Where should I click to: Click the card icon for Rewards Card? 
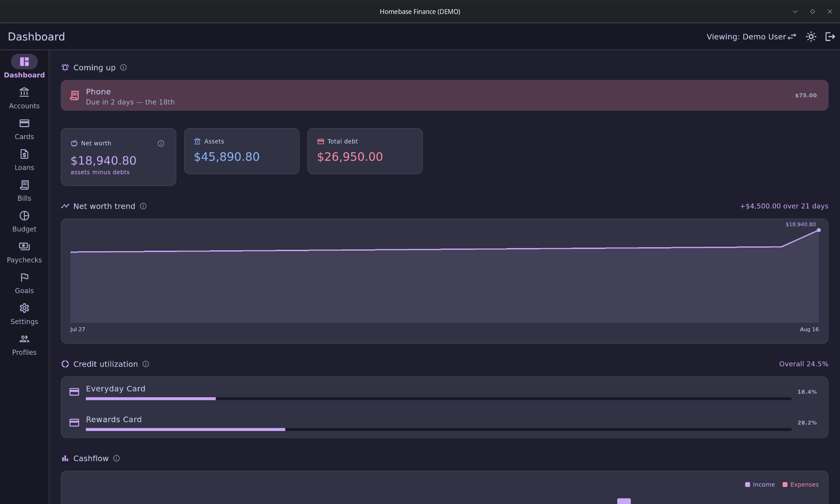74,423
